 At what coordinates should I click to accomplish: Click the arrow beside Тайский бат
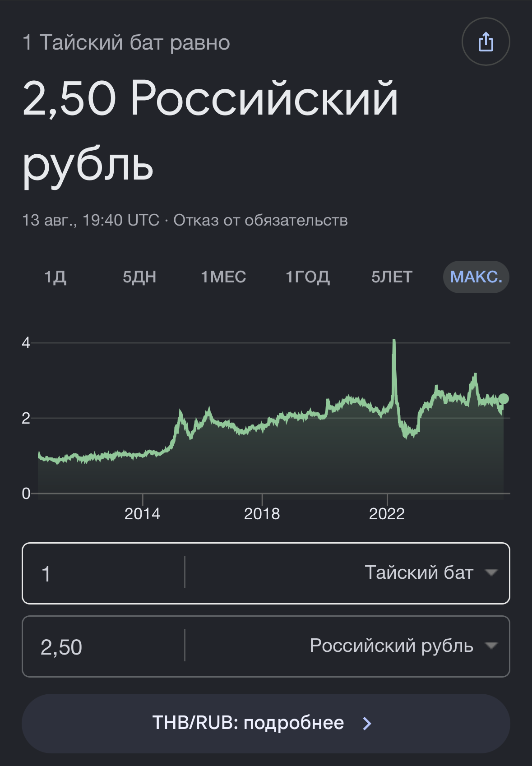click(491, 573)
